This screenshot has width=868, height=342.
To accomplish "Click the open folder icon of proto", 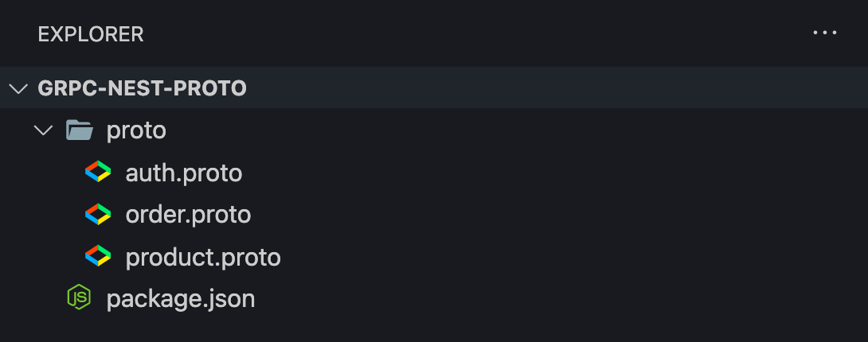I will point(79,130).
